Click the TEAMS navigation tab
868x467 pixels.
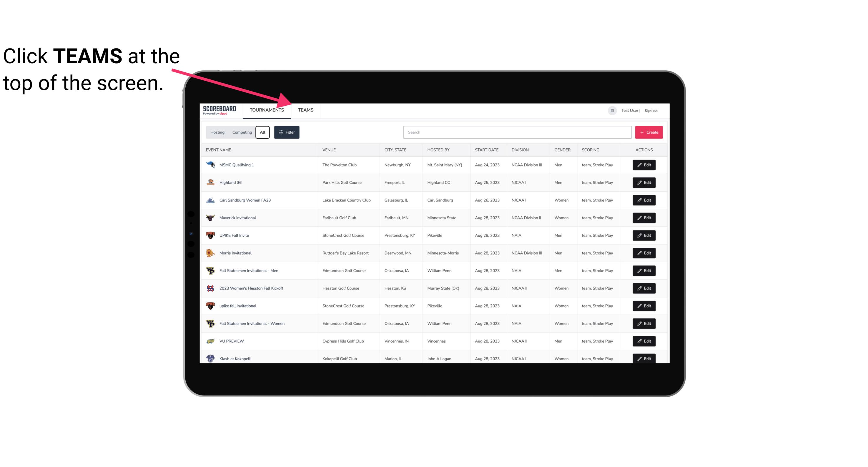(x=305, y=110)
